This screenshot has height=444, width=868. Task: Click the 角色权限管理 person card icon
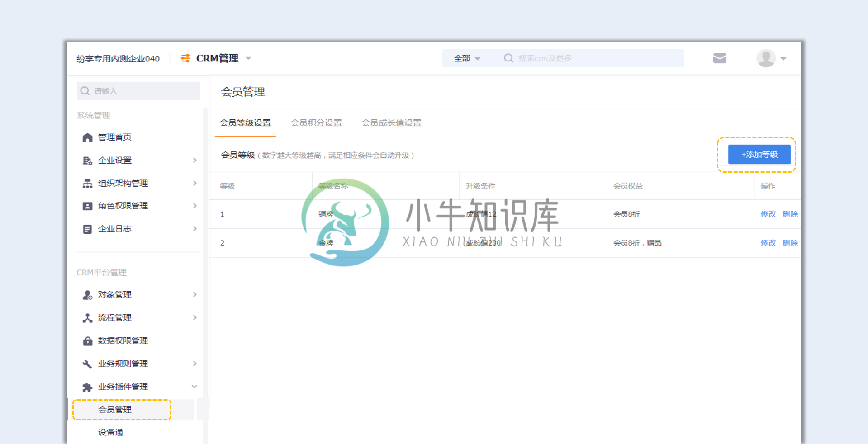click(87, 206)
